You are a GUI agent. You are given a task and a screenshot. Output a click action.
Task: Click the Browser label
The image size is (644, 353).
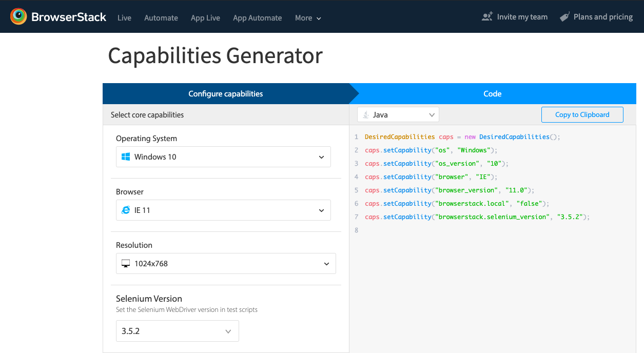point(130,191)
